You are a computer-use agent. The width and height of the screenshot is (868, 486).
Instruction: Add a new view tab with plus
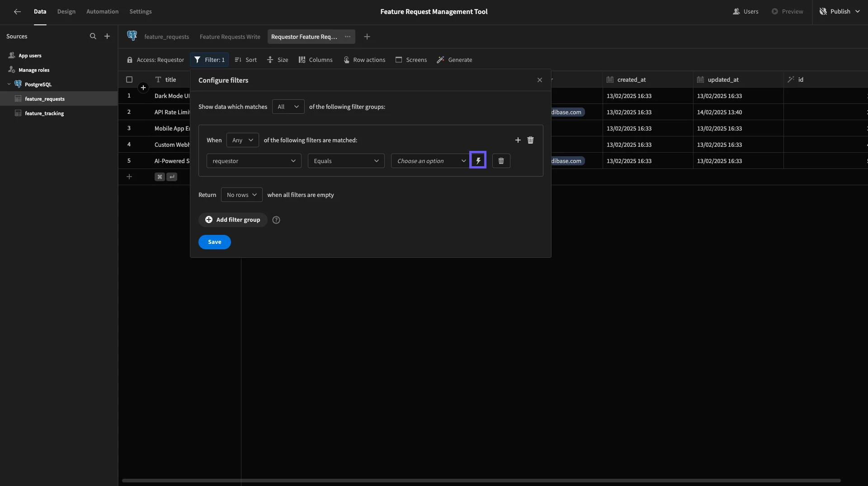[367, 37]
